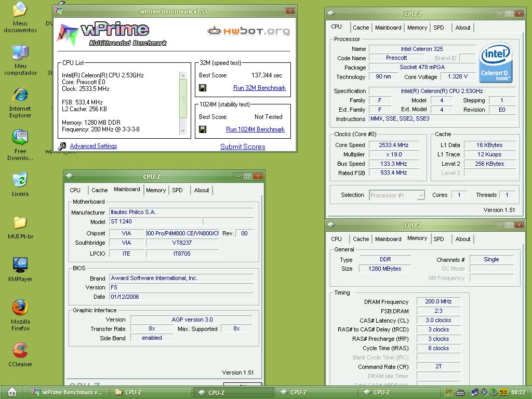Switch to Mainboard tab in CPU-Z processor window
This screenshot has width=532, height=399.
[388, 28]
